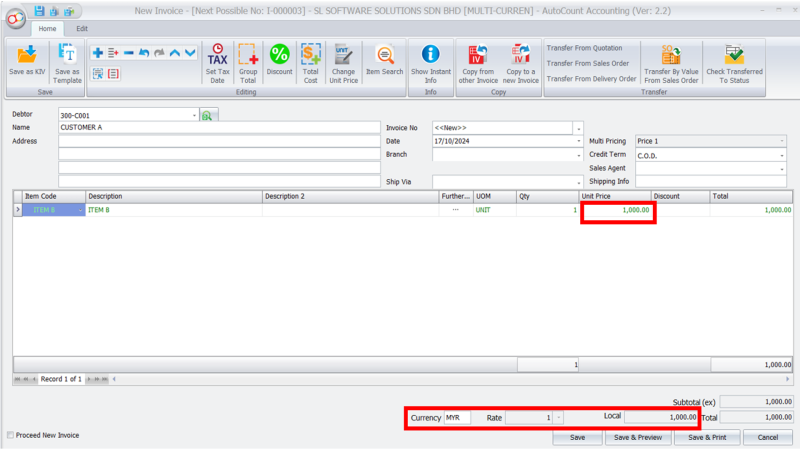Click the Name field showing CUSTOMER A
The width and height of the screenshot is (800, 450).
(219, 128)
